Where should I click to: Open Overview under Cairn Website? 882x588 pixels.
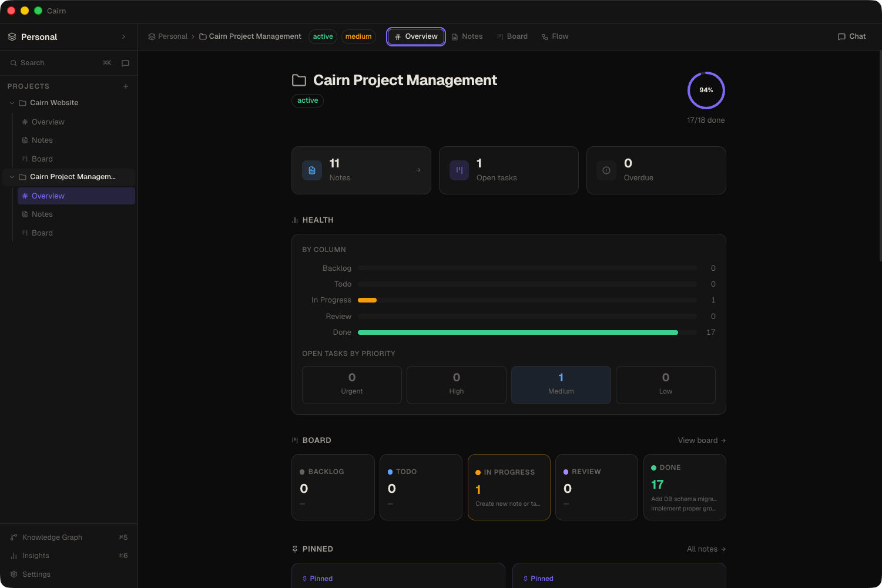coord(76,122)
